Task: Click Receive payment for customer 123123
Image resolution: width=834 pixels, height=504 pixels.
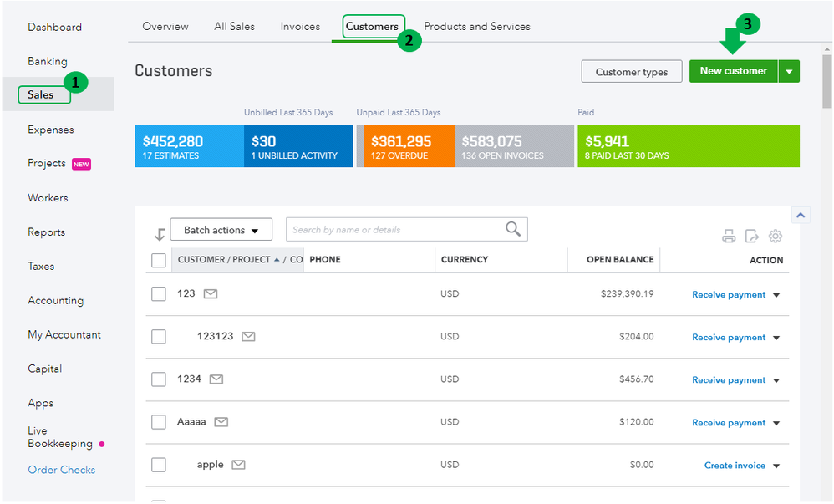Action: 729,338
